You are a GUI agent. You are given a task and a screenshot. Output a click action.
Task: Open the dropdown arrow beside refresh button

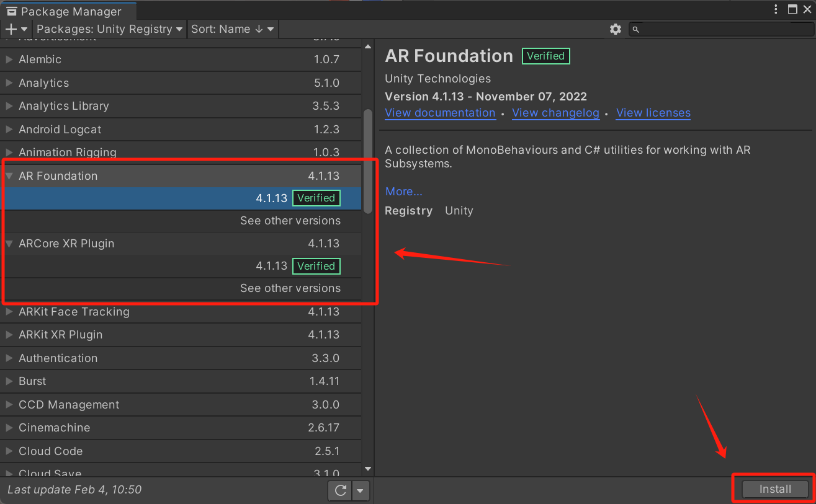(x=361, y=490)
